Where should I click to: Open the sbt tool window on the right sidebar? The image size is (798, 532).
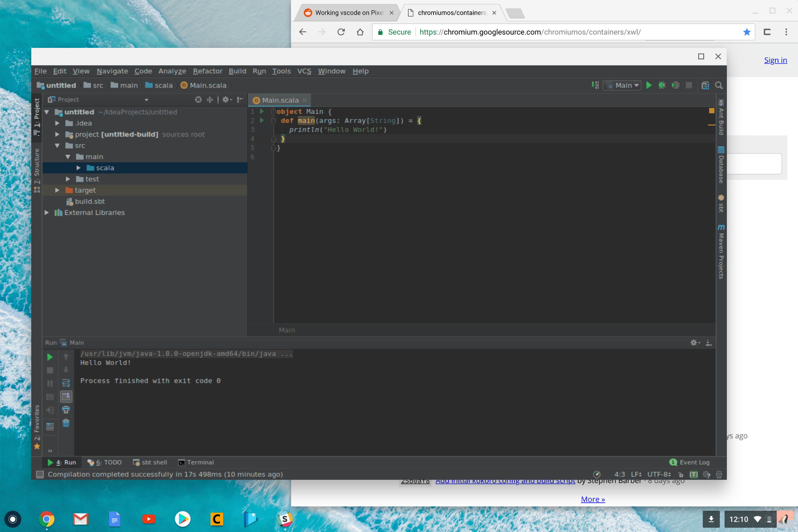click(721, 203)
